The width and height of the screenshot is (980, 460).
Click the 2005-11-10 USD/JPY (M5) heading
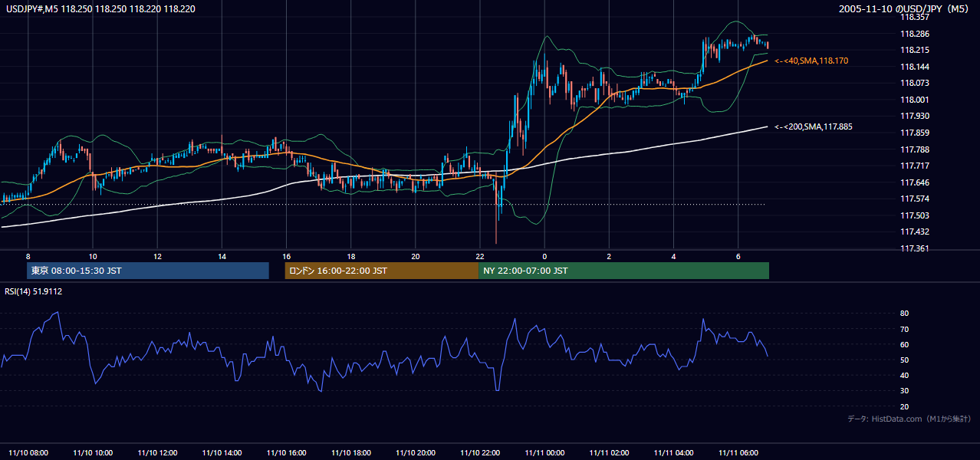click(x=905, y=8)
